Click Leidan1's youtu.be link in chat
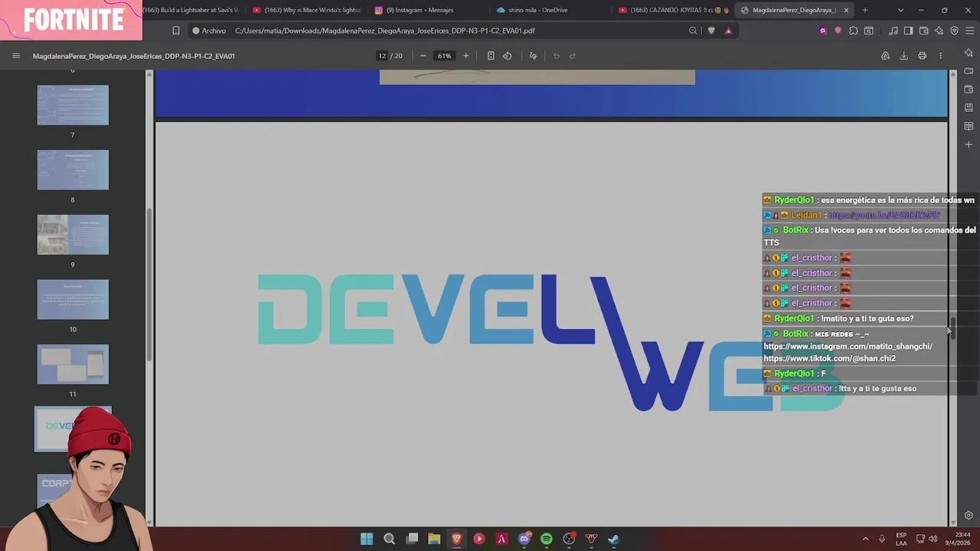Screen dimensions: 980x551 (x=884, y=216)
